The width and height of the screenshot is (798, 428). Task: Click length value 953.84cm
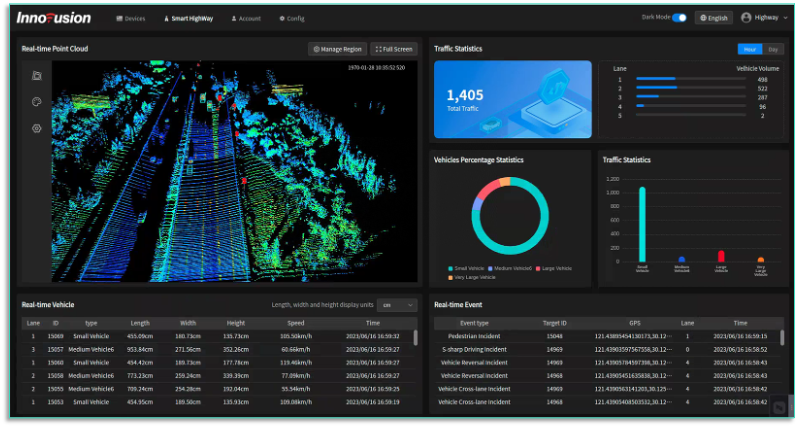tap(140, 350)
